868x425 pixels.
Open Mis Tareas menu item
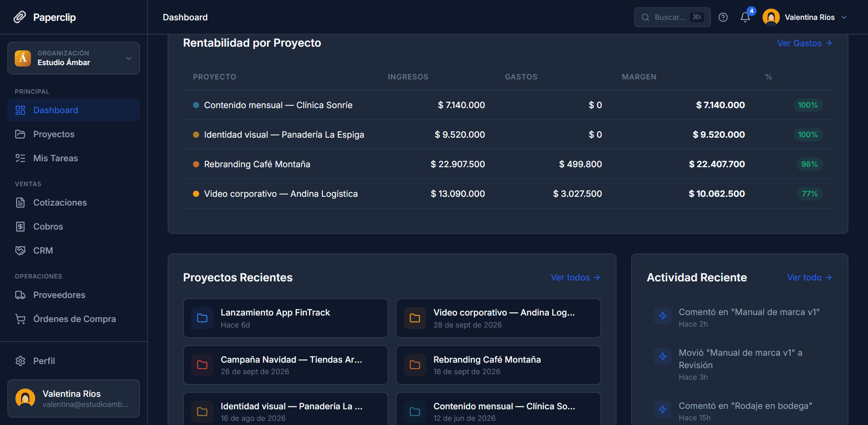74,158
